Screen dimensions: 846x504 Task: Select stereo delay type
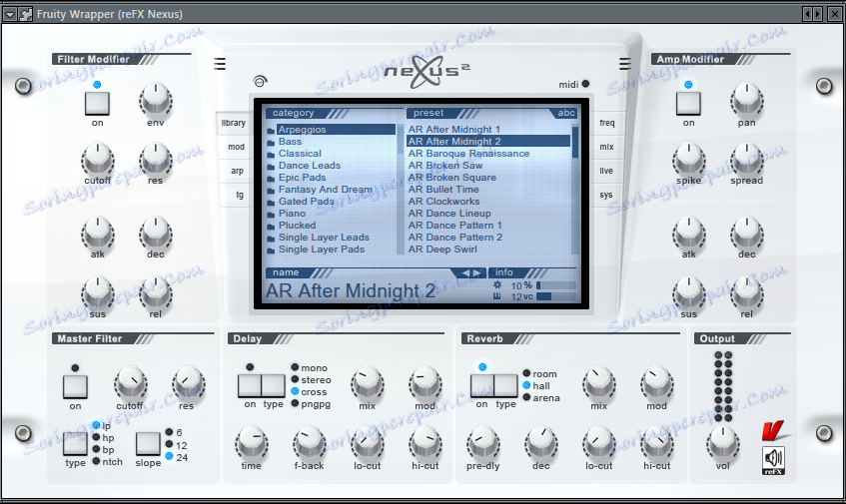[312, 380]
